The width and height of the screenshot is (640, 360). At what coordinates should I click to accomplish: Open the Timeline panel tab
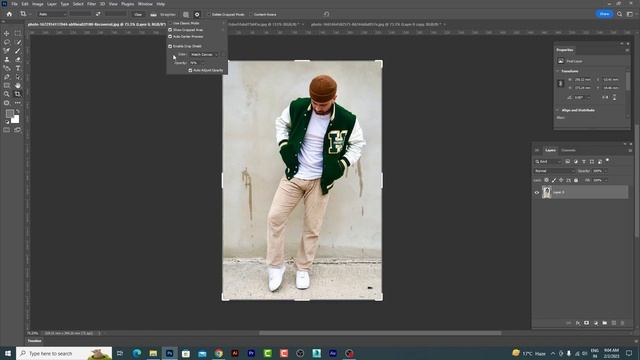pos(34,340)
